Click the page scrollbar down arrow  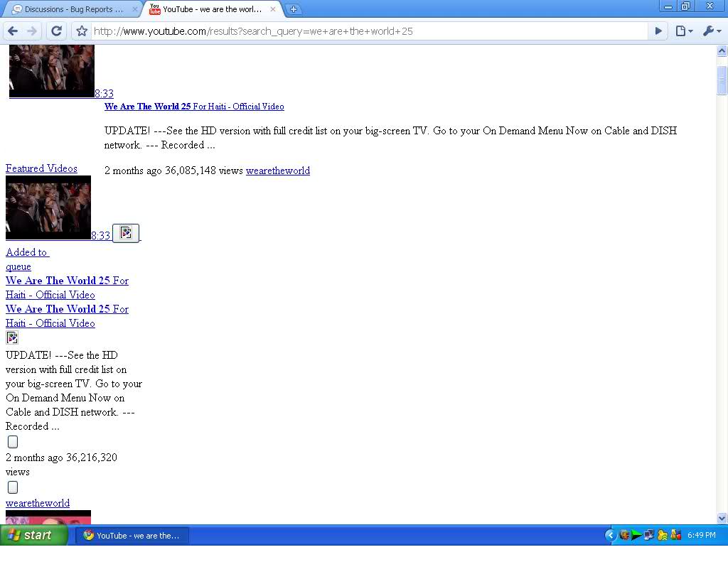tap(722, 518)
